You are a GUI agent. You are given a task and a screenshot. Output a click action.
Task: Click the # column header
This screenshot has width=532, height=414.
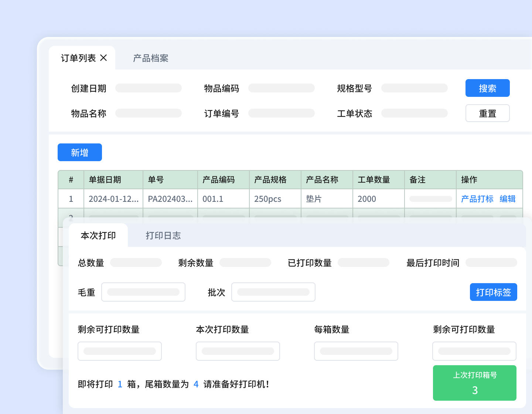(71, 180)
